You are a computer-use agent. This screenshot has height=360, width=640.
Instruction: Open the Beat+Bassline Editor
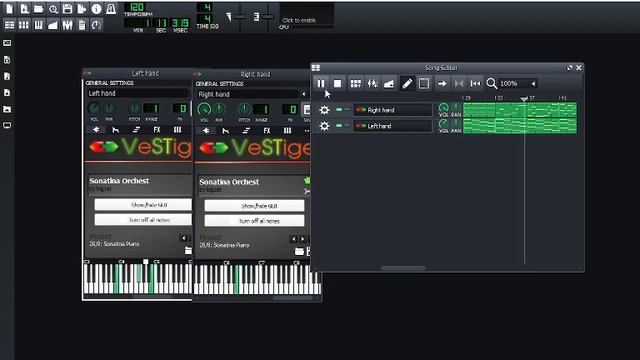tap(24, 25)
